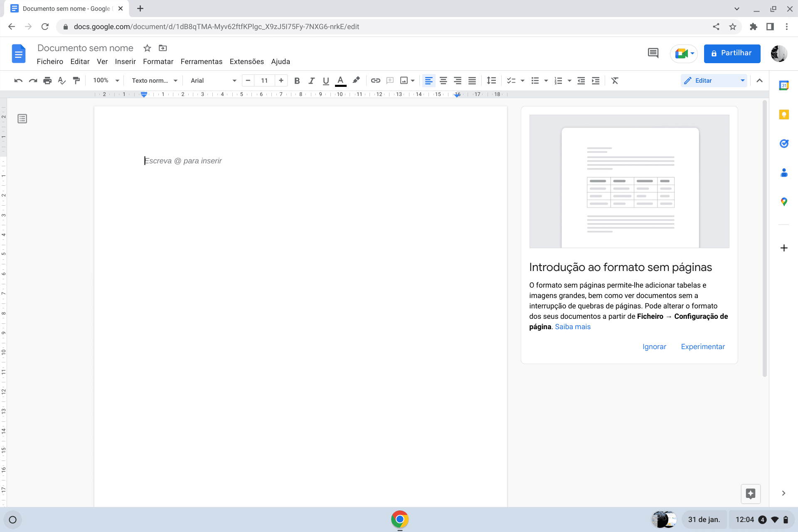This screenshot has height=532, width=798.
Task: Click the clear formatting icon
Action: [x=615, y=81]
